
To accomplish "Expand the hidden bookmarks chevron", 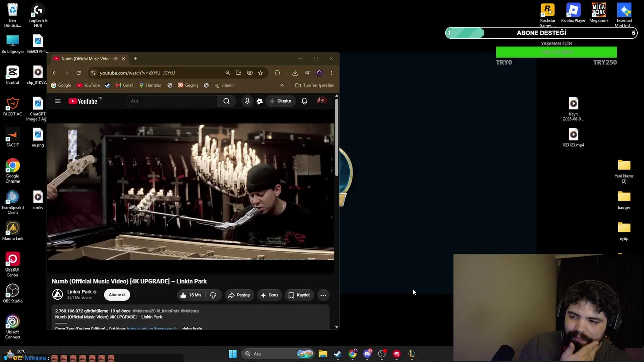I will click(x=282, y=85).
